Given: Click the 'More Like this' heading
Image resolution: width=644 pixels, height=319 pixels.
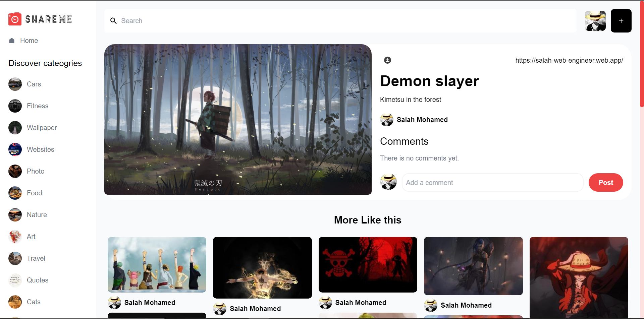Looking at the screenshot, I should tap(368, 220).
